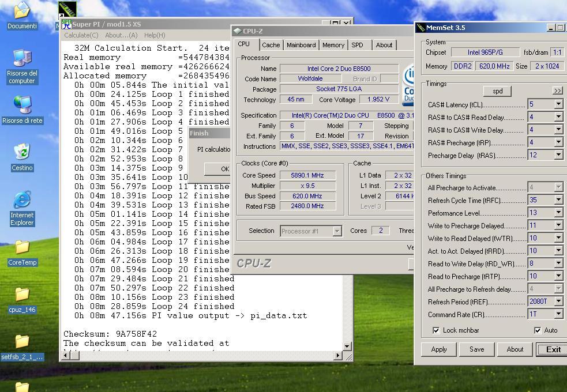Click the Super PI title bar icon
Viewport: 567px width, 392px height.
point(66,24)
